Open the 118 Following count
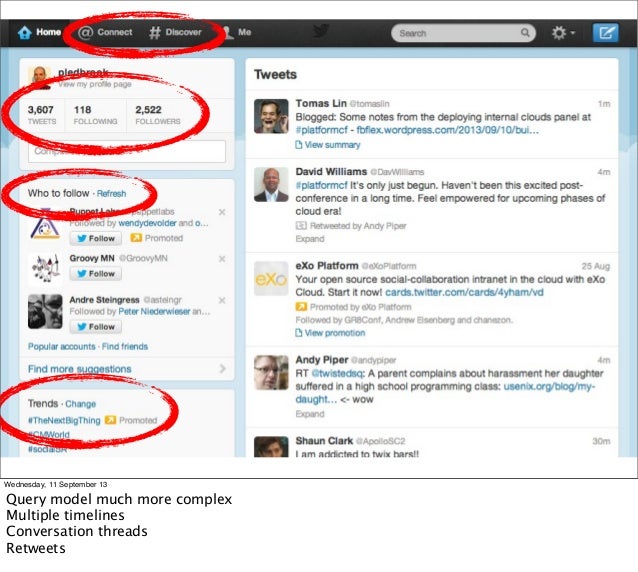The width and height of the screenshot is (638, 572). pyautogui.click(x=95, y=115)
